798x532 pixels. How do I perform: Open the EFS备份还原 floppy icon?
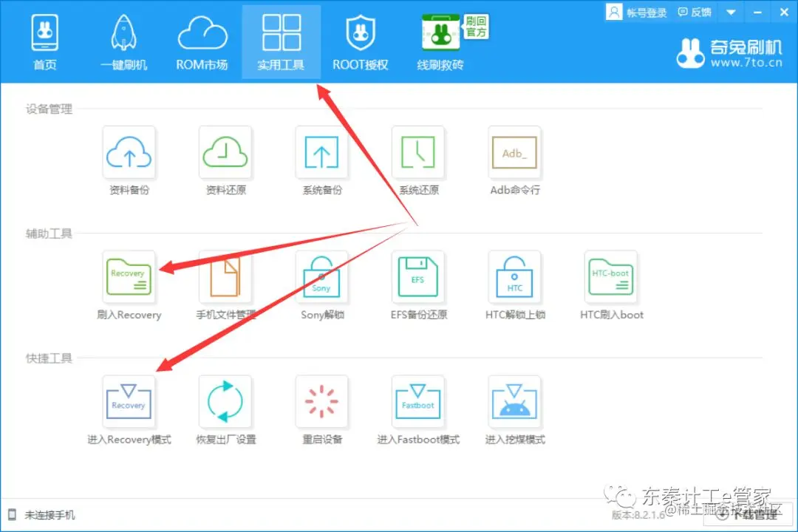pyautogui.click(x=417, y=276)
